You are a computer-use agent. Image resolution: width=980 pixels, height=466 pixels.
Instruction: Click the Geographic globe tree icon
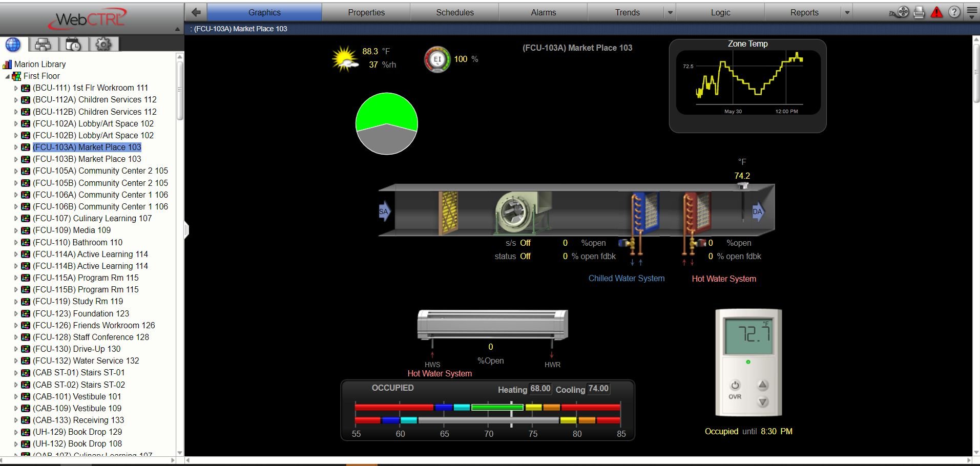[13, 45]
